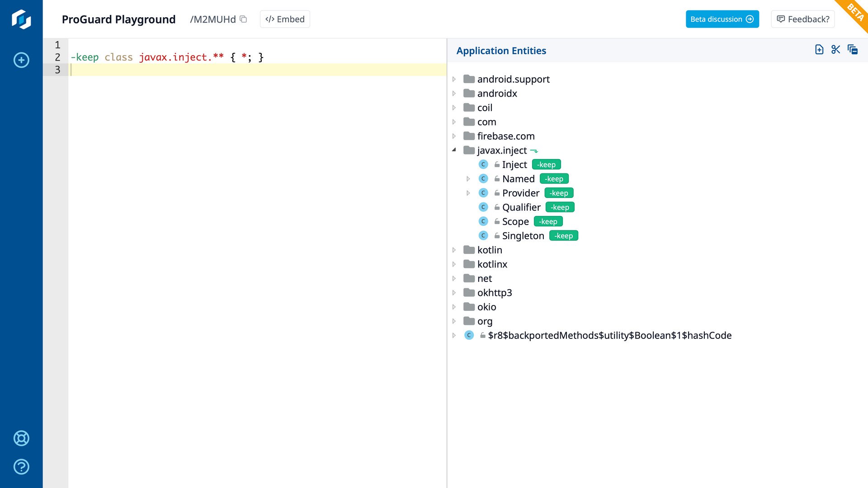
Task: Click the android.support folder icon
Action: pos(469,79)
